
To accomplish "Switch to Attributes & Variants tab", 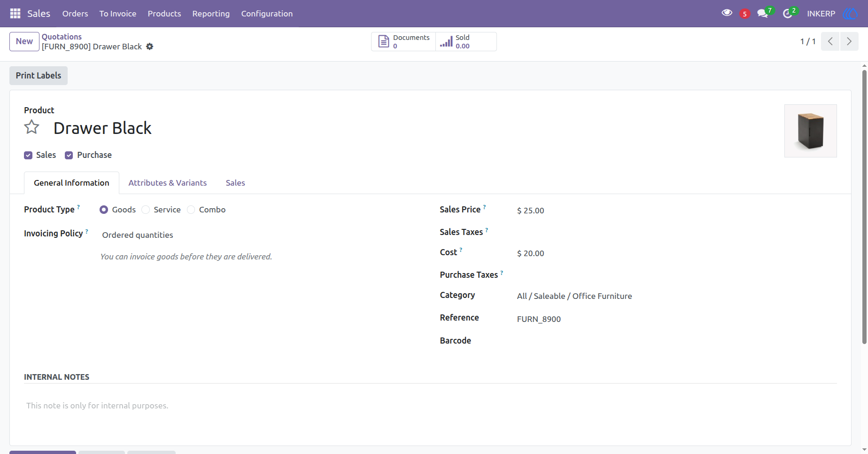I will (x=168, y=183).
